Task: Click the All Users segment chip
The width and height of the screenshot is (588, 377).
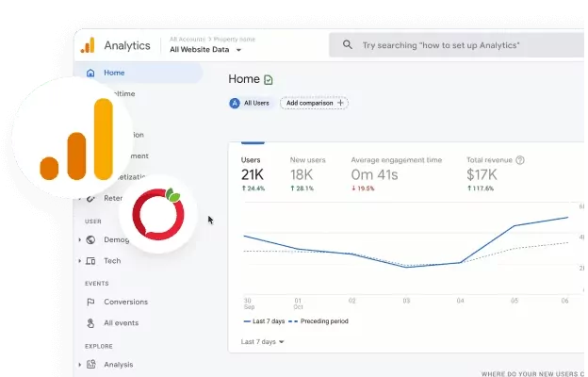Action: click(x=252, y=103)
